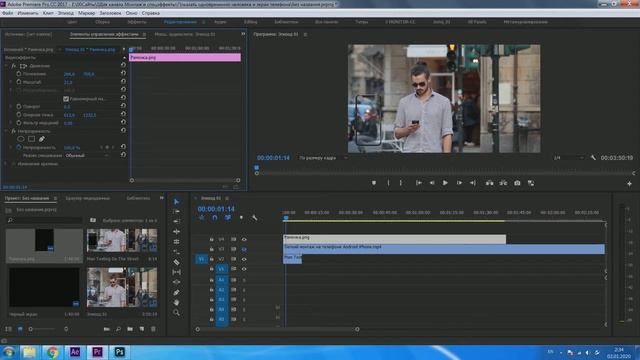The image size is (640, 360).
Task: Click the Lift button in Program monitor
Action: click(489, 183)
